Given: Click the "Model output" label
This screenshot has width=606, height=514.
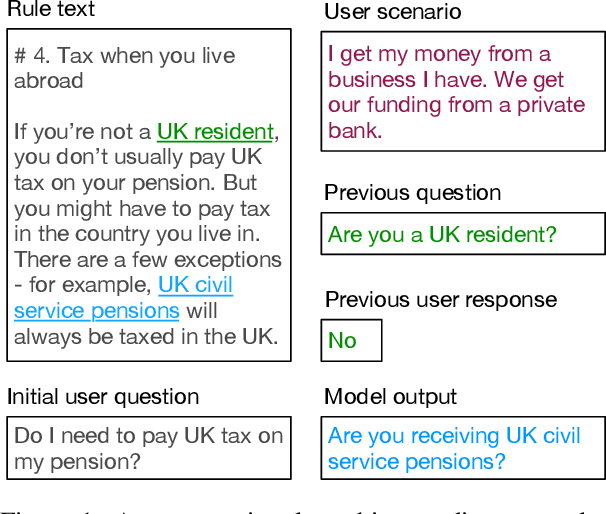Looking at the screenshot, I should (x=390, y=397).
